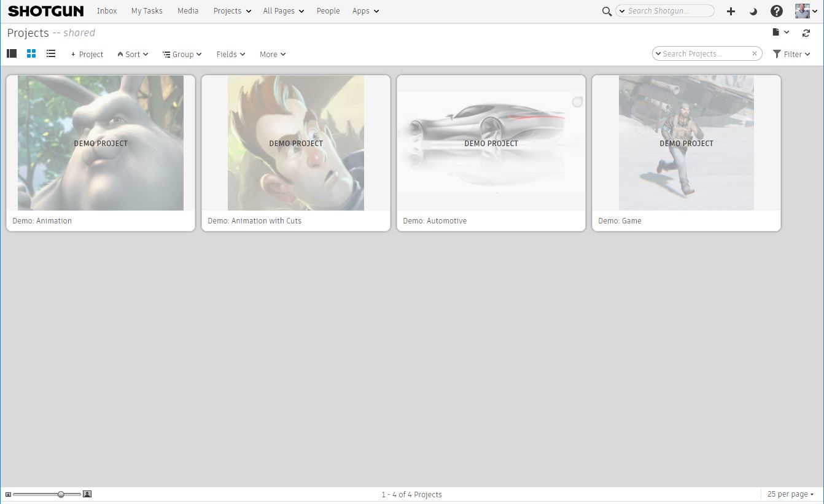Switch to thumbnail grid view
The height and width of the screenshot is (504, 824).
point(31,53)
